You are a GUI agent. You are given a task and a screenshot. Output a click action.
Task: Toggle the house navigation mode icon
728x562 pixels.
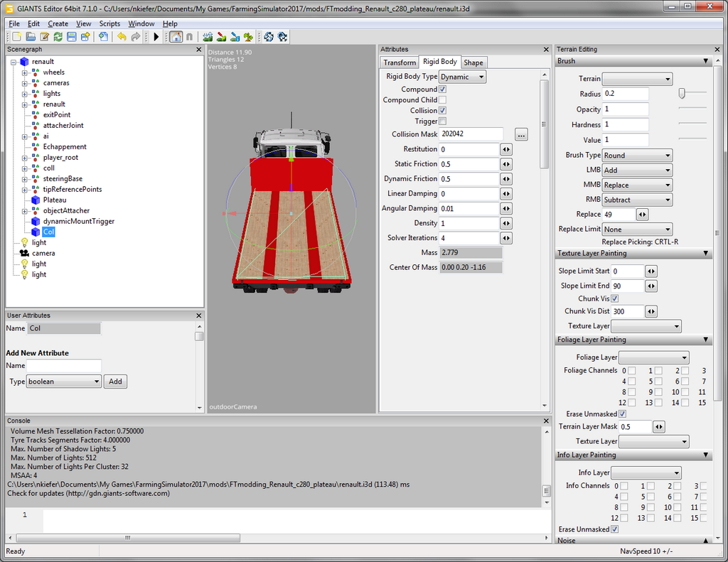176,37
